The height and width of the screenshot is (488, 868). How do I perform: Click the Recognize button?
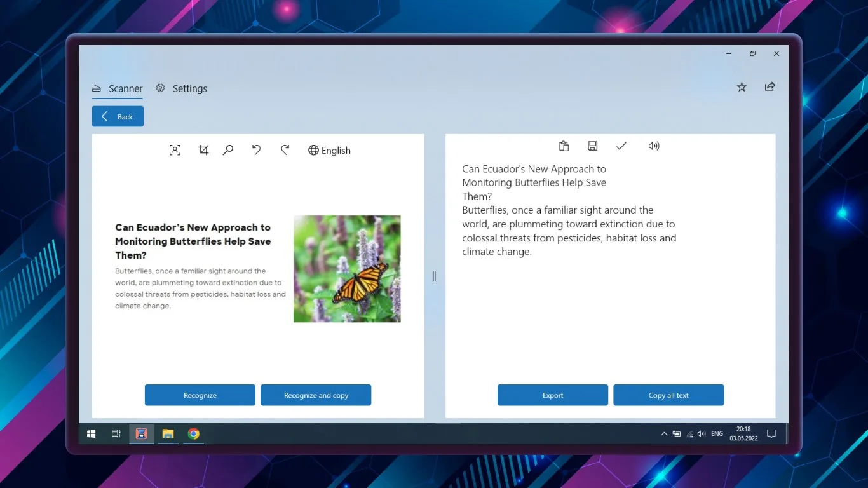pos(200,395)
